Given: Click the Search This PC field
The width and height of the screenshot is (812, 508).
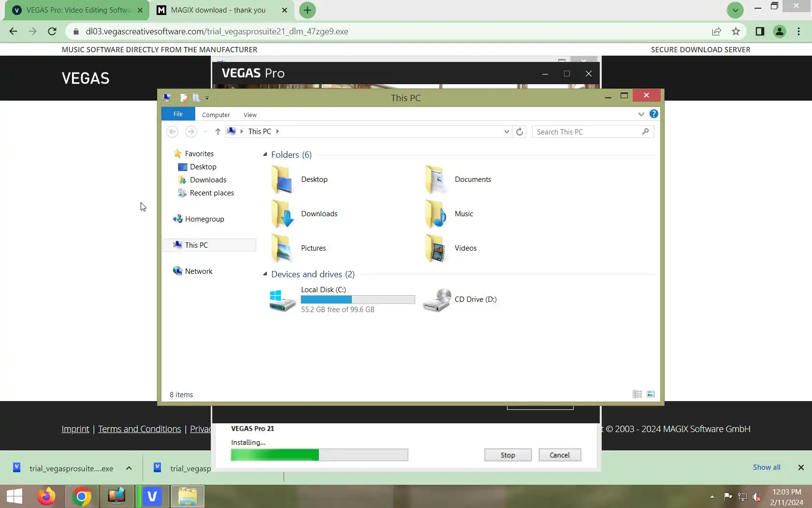Looking at the screenshot, I should (593, 132).
